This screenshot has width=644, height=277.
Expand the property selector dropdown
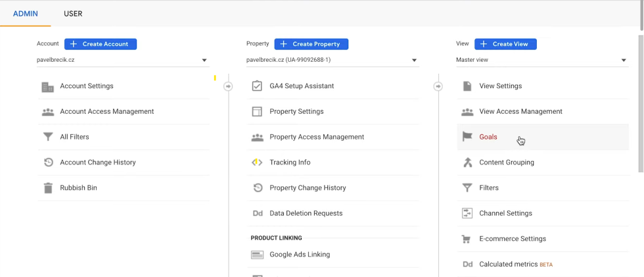click(x=332, y=61)
